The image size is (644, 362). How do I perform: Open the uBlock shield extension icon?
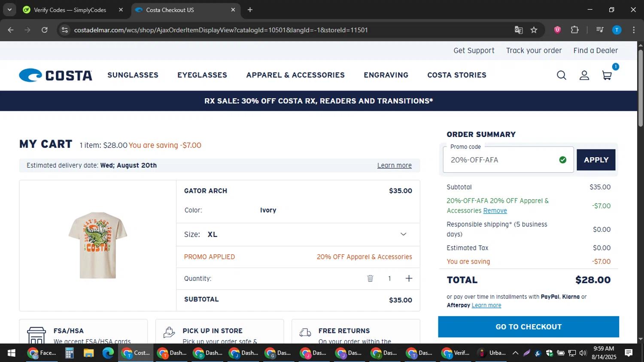pyautogui.click(x=557, y=30)
